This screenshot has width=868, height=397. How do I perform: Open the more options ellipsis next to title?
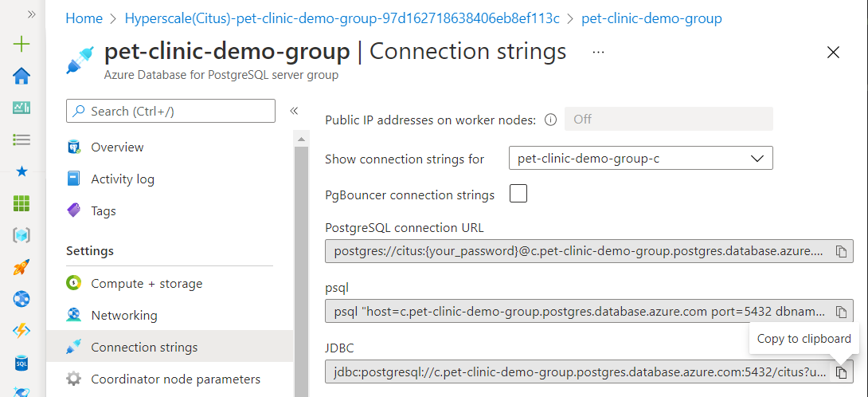[x=598, y=52]
